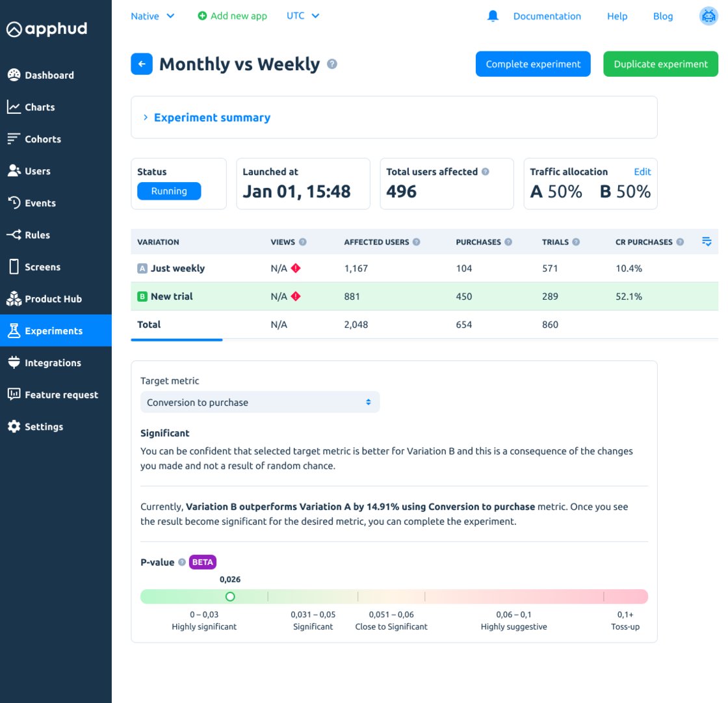Click the Cohorts icon in sidebar
The height and width of the screenshot is (703, 728).
pyautogui.click(x=14, y=139)
